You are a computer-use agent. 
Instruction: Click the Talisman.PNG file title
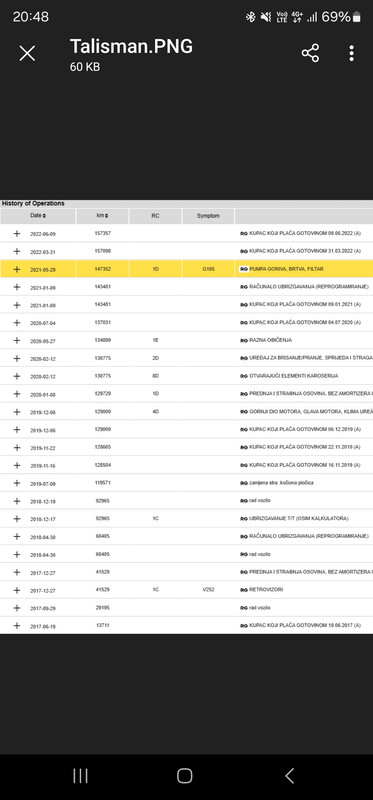[x=131, y=46]
